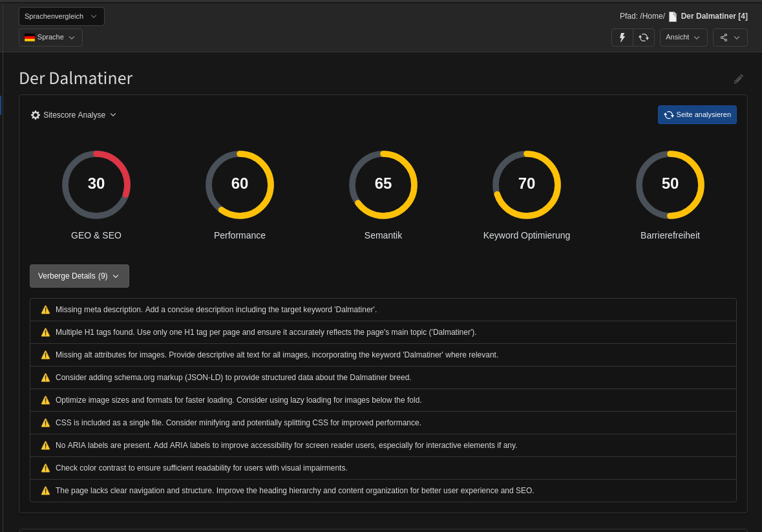762x532 pixels.
Task: Open the Sprachenvergleich menu
Action: pyautogui.click(x=61, y=16)
